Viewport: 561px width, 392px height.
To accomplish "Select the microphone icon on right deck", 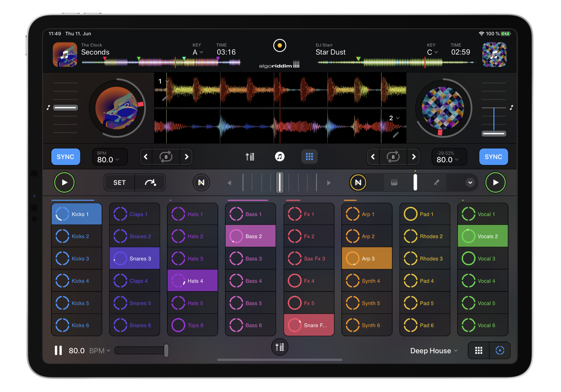I will tap(436, 183).
